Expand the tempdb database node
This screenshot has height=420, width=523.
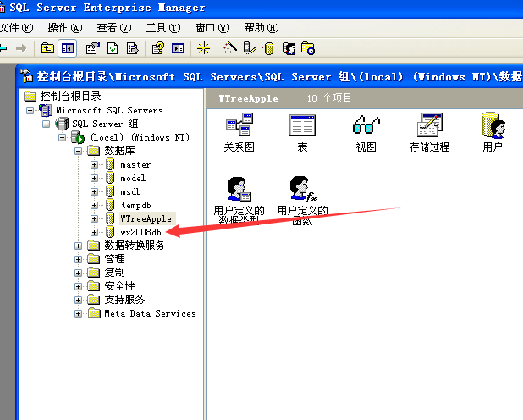pos(94,205)
